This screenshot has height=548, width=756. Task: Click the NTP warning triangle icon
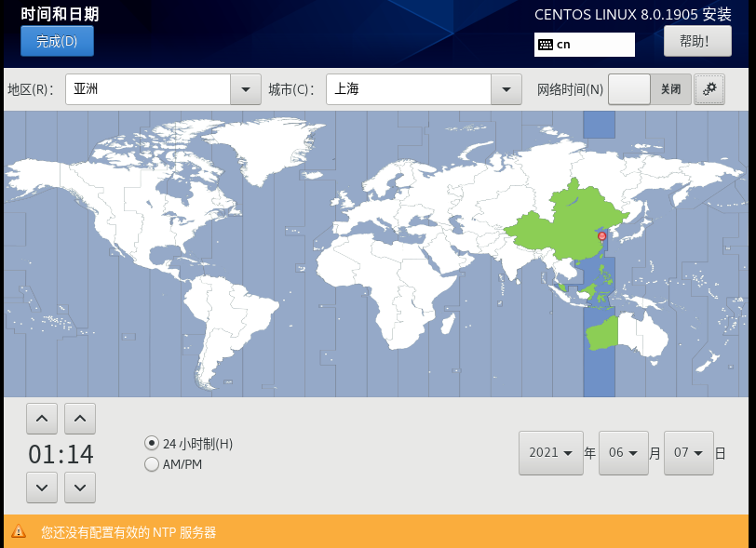coord(19,531)
